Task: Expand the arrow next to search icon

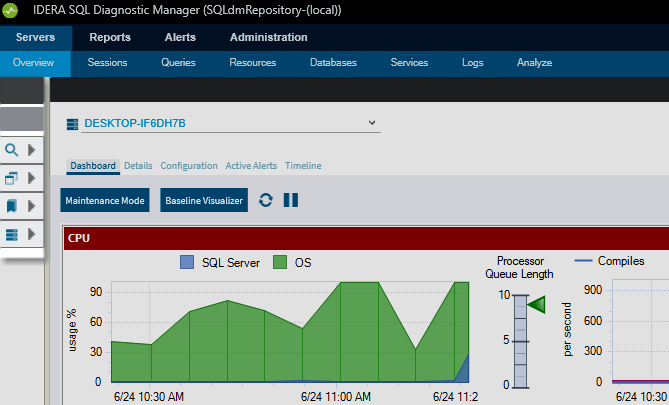Action: [32, 150]
